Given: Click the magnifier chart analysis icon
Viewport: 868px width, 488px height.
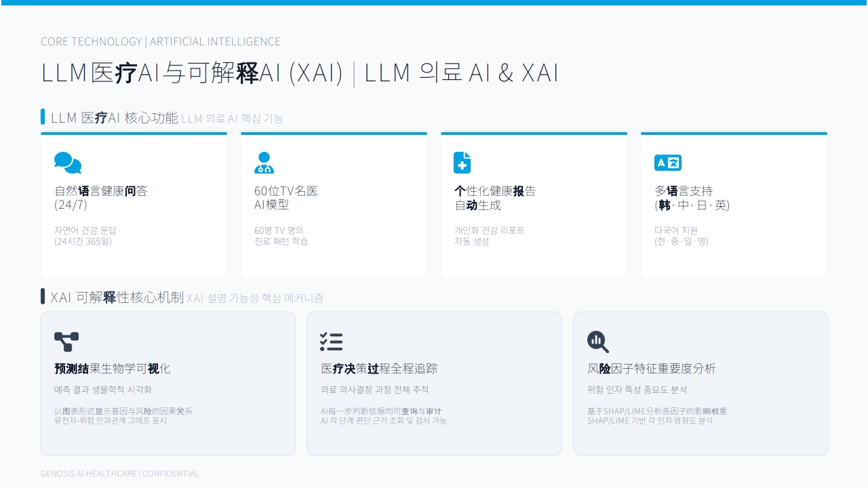Looking at the screenshot, I should tap(598, 342).
